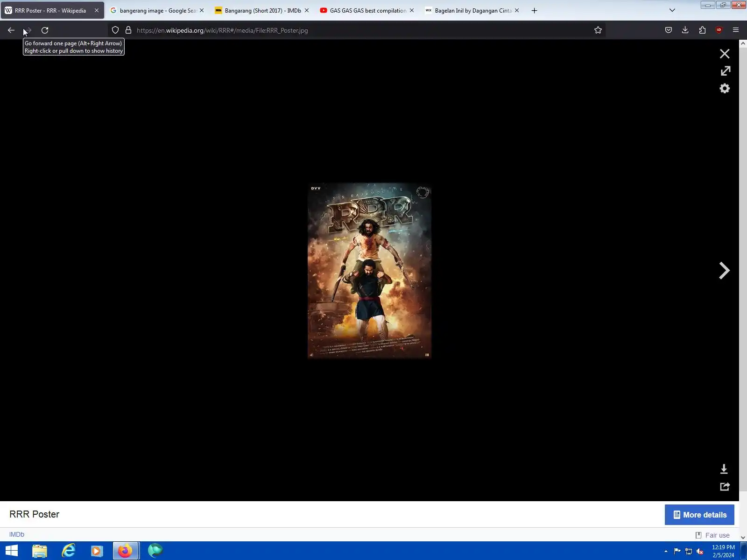Toggle fullscreen in media viewer
The width and height of the screenshot is (747, 560).
725,71
